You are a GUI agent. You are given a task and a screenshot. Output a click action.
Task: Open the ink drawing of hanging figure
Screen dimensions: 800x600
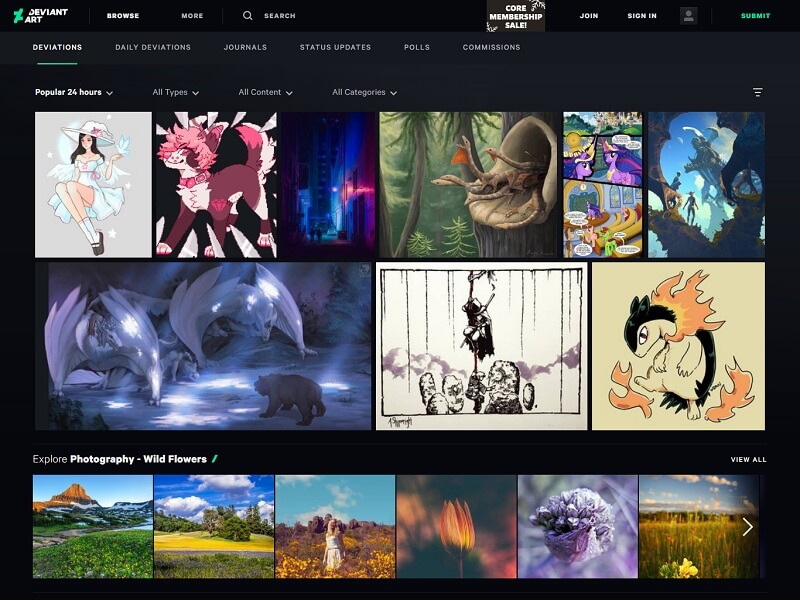pos(482,346)
